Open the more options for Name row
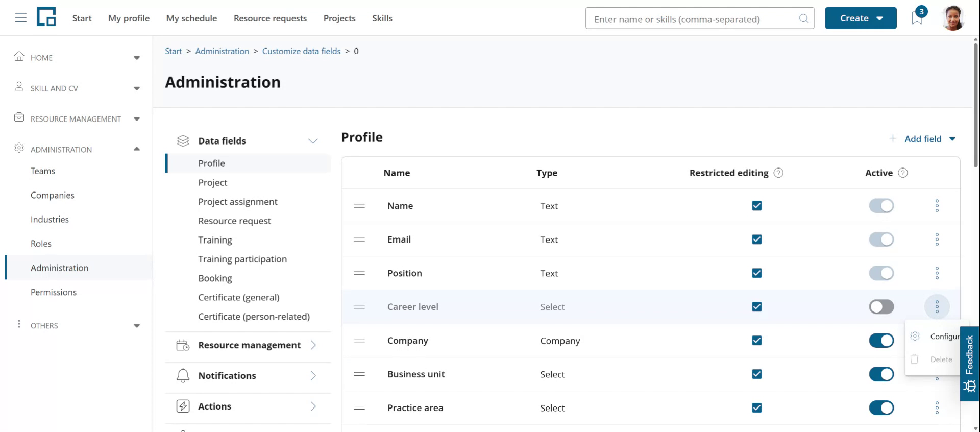Image resolution: width=980 pixels, height=432 pixels. 937,206
